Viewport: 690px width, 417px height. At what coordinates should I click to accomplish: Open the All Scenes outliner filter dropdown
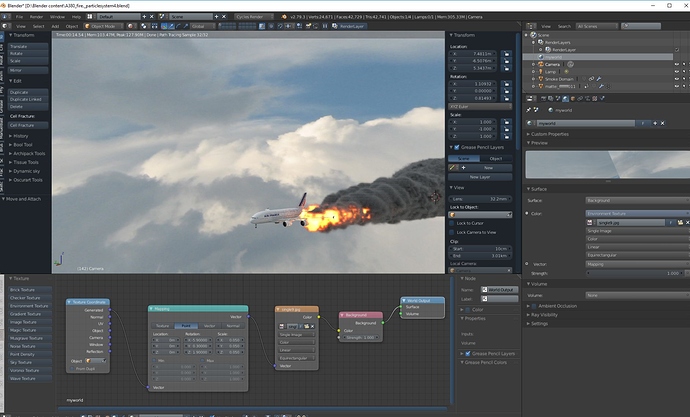596,26
